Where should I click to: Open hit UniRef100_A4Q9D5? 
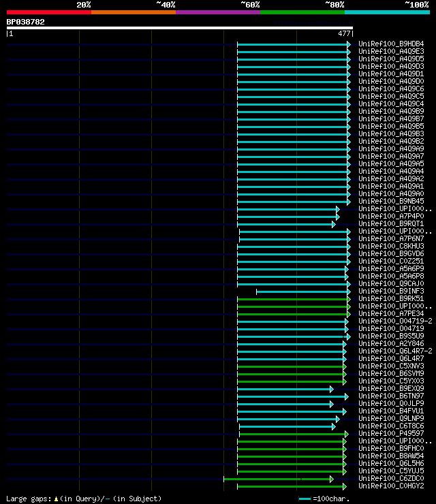(x=391, y=59)
